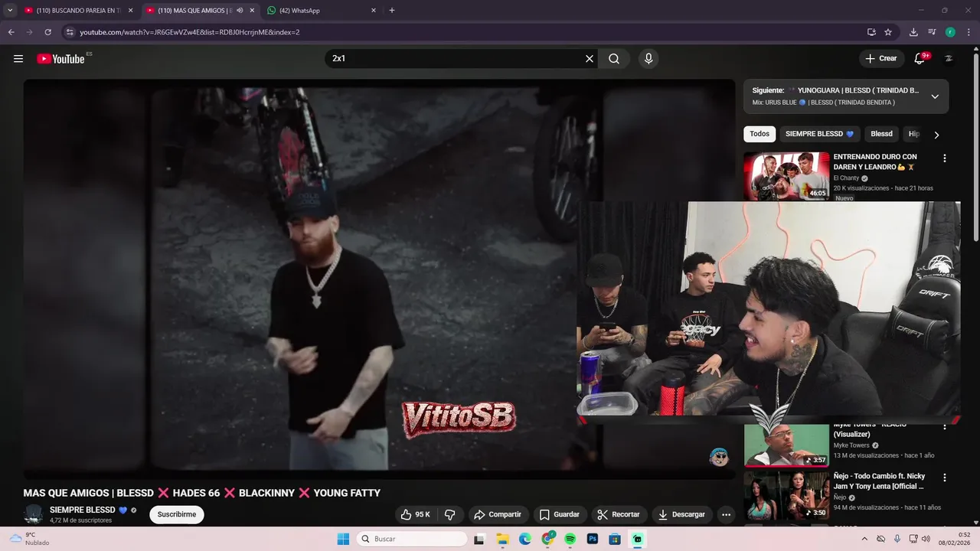Go back in browser history
The height and width of the screenshot is (551, 980).
coord(11,32)
